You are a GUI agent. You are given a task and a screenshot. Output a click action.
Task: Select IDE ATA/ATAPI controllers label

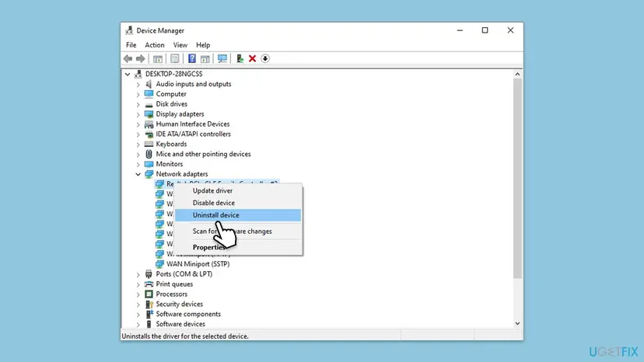193,134
